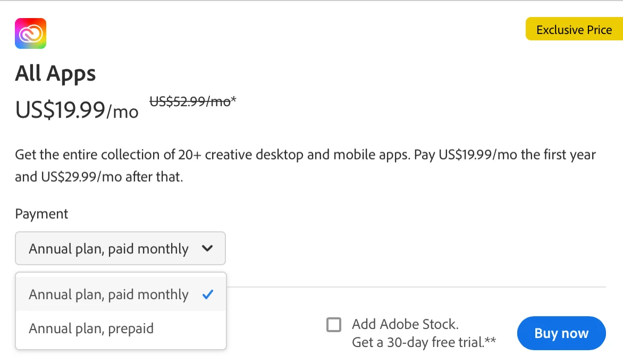Click the blue checkmark beside paid monthly
This screenshot has width=623, height=364.
(208, 294)
